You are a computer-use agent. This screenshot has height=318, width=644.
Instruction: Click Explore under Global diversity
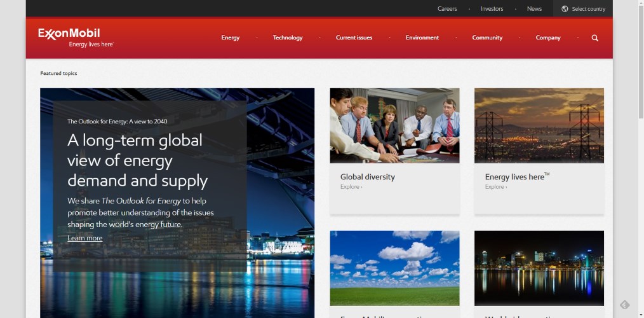(x=351, y=187)
